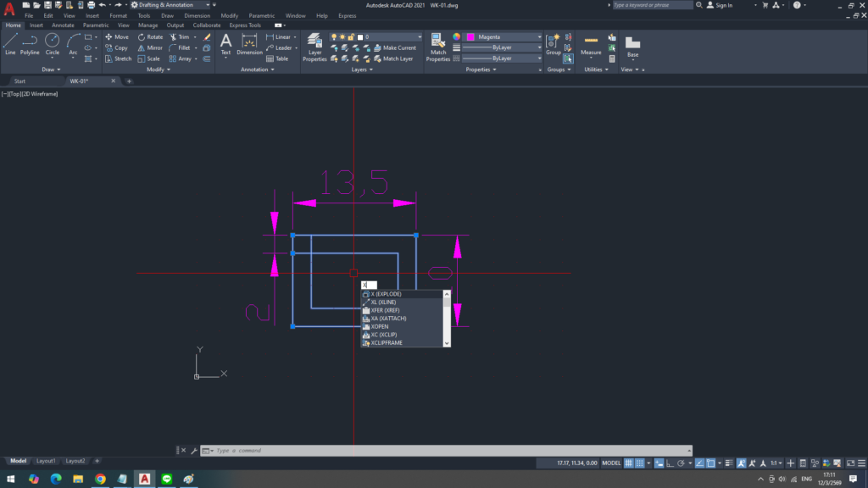
Task: Choose X (EXPLODE) from command suggestions
Action: 386,294
